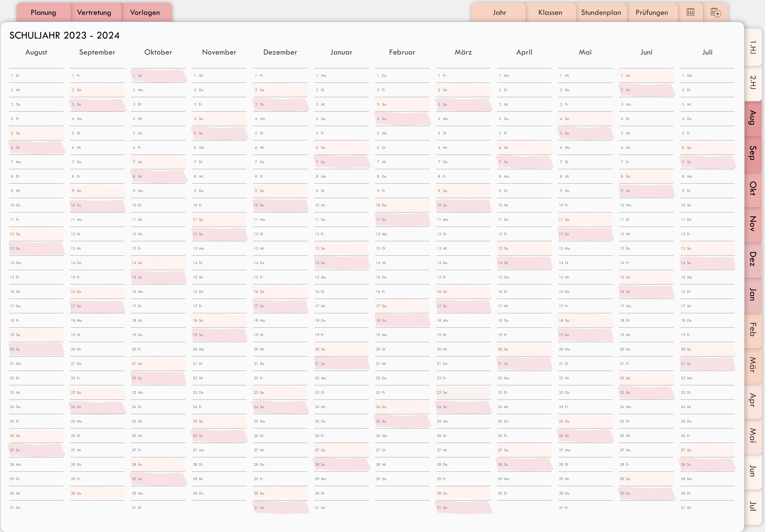The height and width of the screenshot is (532, 765).
Task: Select März row '31 So'
Action: click(x=463, y=508)
